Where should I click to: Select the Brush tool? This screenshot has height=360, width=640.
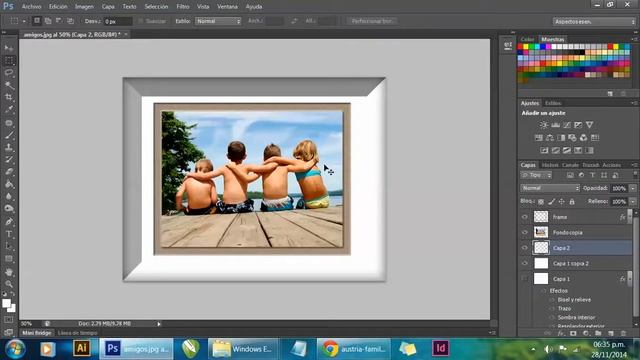(x=9, y=135)
